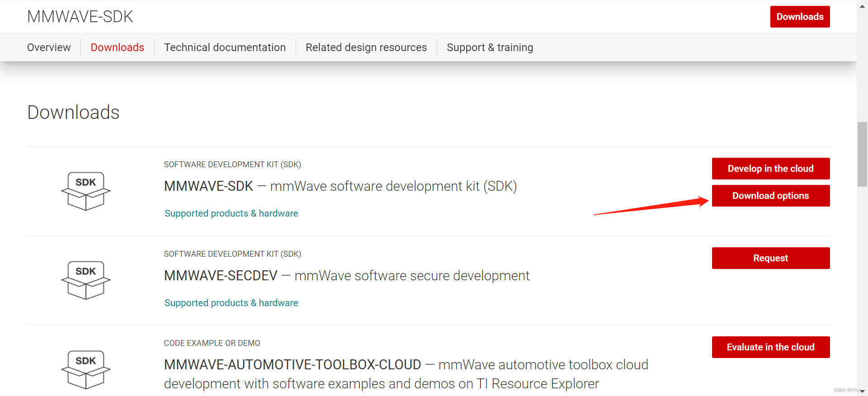Click the CODE EXAMPLE OR DEMO label
Screen dimensions: 868x396
point(212,343)
